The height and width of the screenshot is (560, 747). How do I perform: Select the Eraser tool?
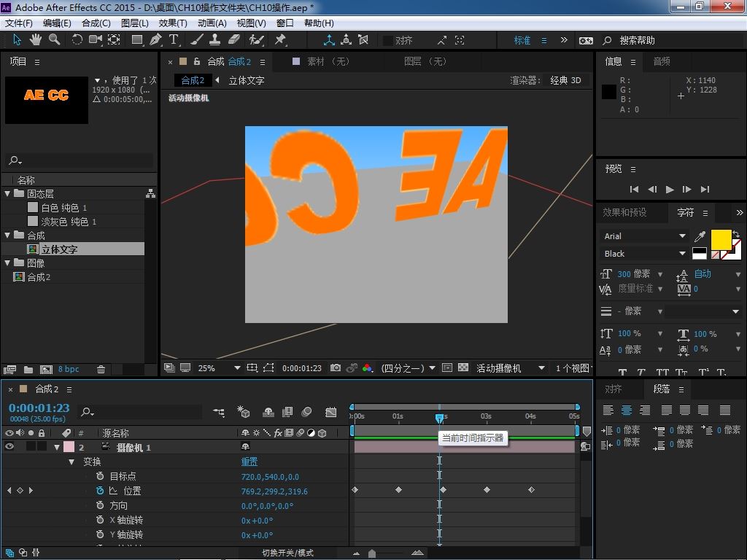coord(234,40)
